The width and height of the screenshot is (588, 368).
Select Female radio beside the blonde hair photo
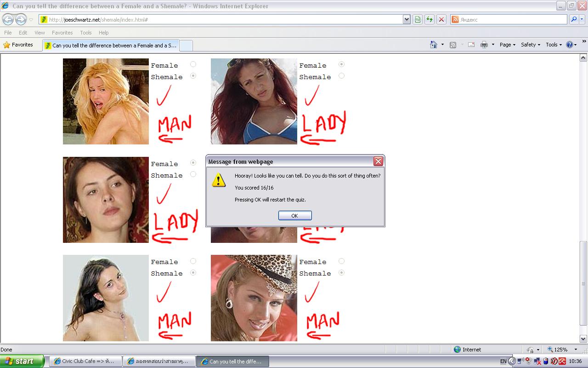pyautogui.click(x=193, y=64)
